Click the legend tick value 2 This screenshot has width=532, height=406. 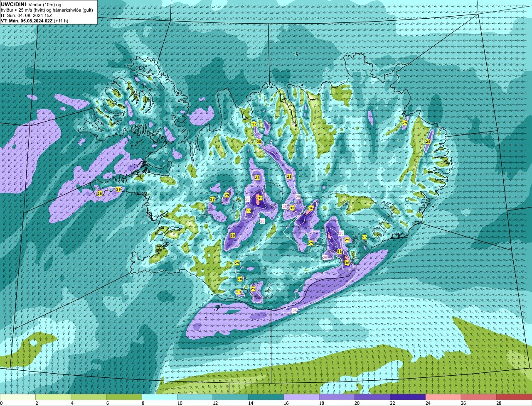click(x=37, y=403)
